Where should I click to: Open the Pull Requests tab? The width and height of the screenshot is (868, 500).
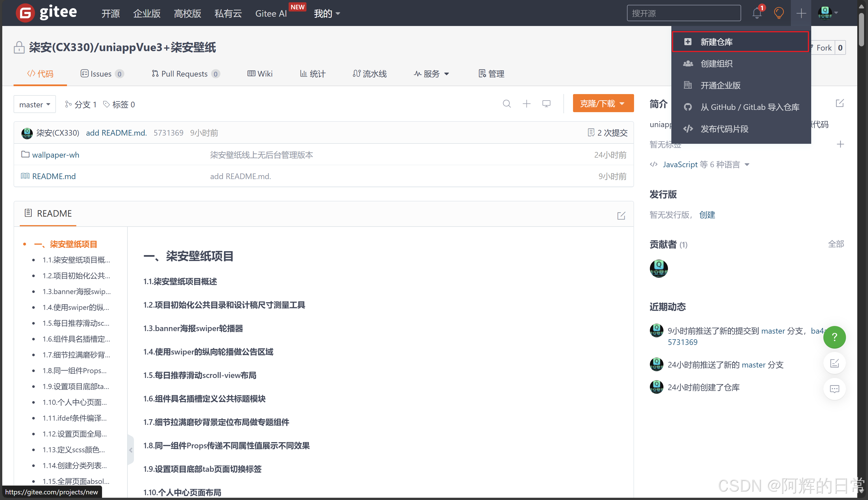185,74
